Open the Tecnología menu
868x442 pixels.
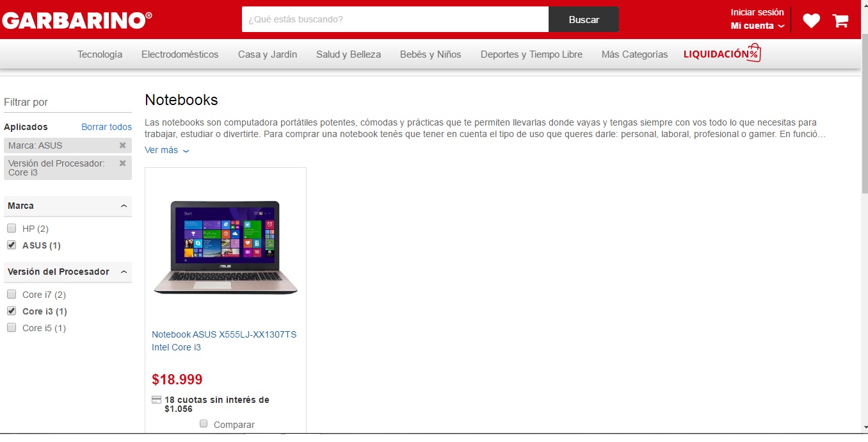[x=100, y=54]
